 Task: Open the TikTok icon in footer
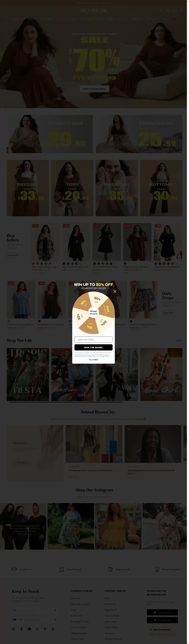(53, 629)
